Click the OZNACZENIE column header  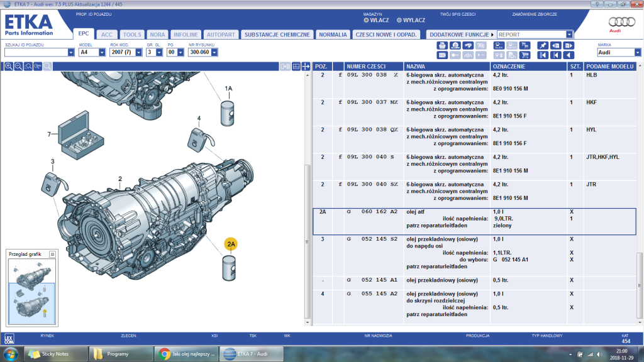528,67
